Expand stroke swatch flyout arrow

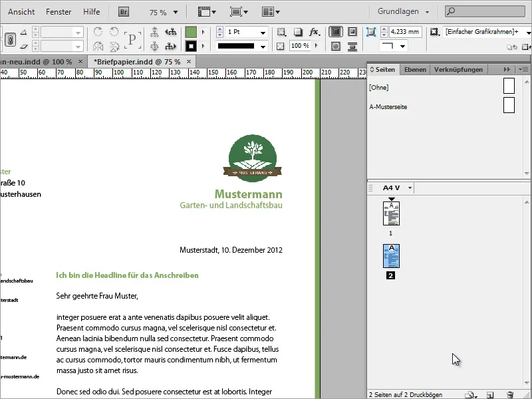203,46
